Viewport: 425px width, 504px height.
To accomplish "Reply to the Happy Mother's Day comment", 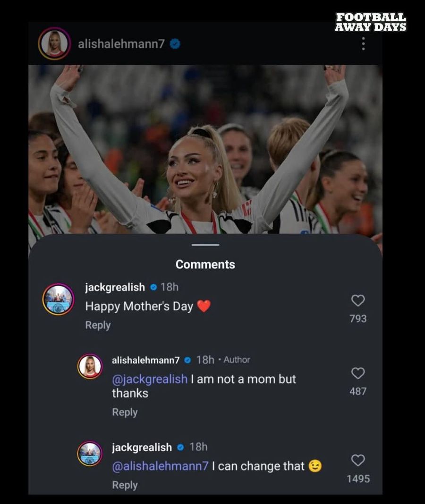I will (98, 325).
